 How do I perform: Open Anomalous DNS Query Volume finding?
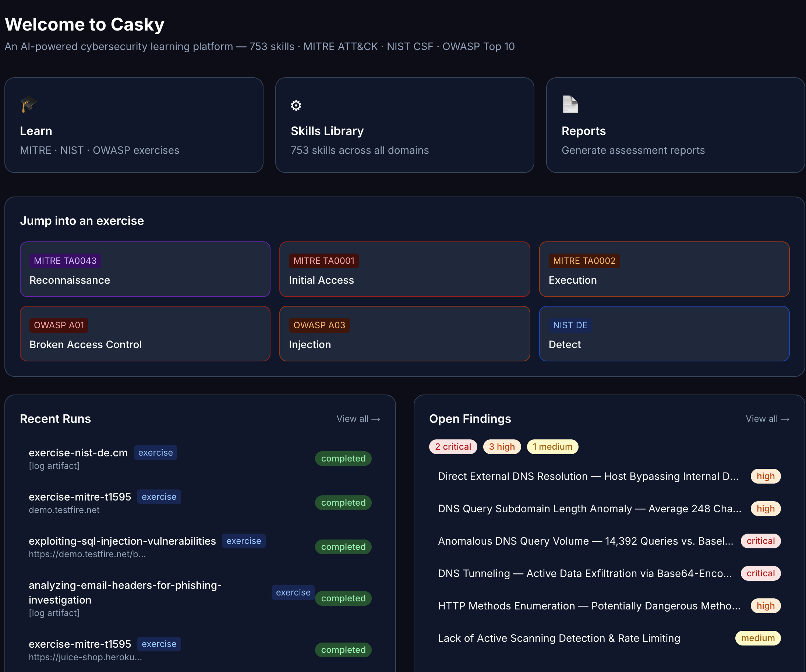(609, 541)
